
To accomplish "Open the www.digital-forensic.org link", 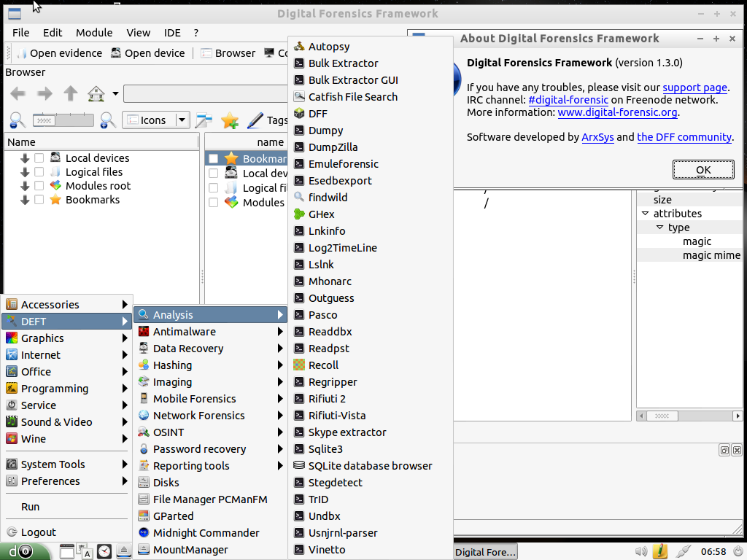I will coord(617,112).
